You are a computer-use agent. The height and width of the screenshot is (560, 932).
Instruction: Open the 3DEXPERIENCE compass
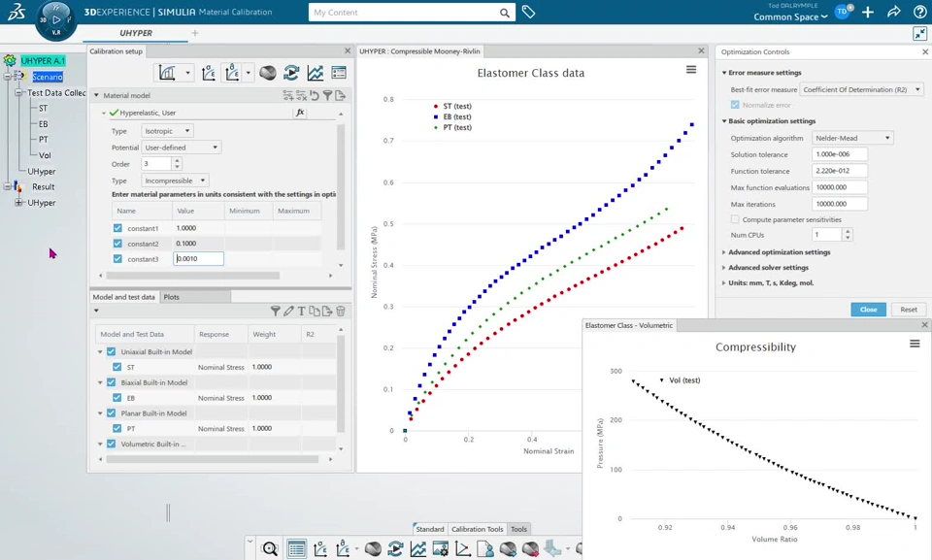coord(56,20)
